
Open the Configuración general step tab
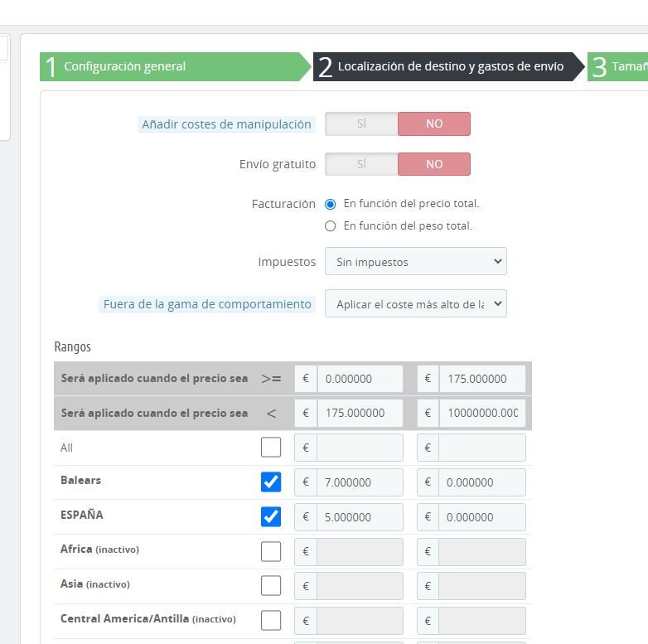(176, 66)
